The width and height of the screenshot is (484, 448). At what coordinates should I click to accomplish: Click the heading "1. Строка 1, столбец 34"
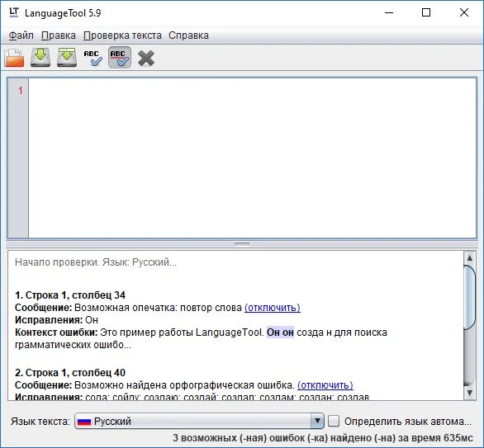coord(70,295)
